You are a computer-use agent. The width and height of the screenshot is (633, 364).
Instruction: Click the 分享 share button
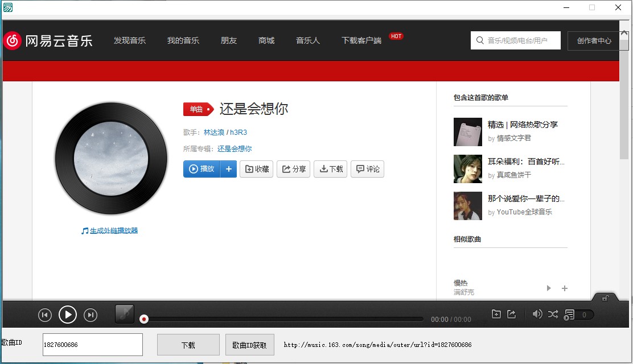tap(294, 169)
